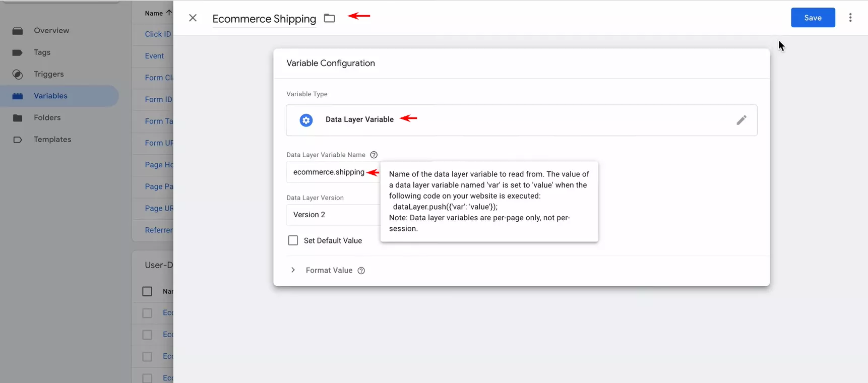The width and height of the screenshot is (868, 383).
Task: Edit the Ecommerce Shipping title field
Action: pyautogui.click(x=264, y=19)
